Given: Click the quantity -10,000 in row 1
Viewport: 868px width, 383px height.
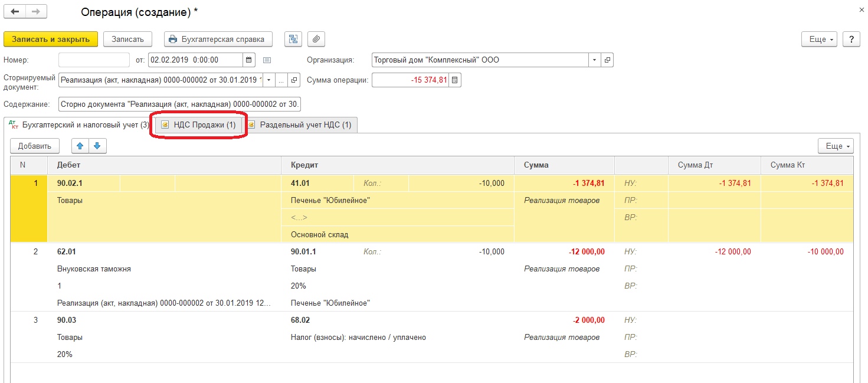Looking at the screenshot, I should 492,184.
